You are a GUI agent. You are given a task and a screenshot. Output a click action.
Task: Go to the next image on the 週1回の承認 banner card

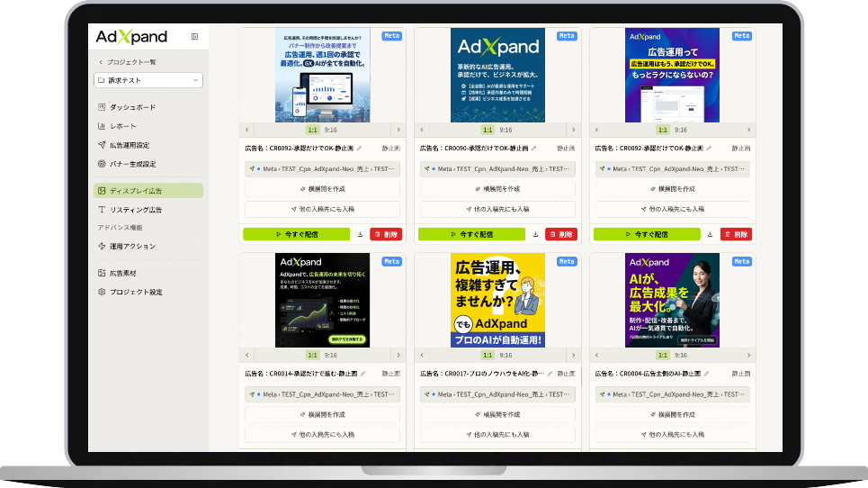click(x=398, y=130)
